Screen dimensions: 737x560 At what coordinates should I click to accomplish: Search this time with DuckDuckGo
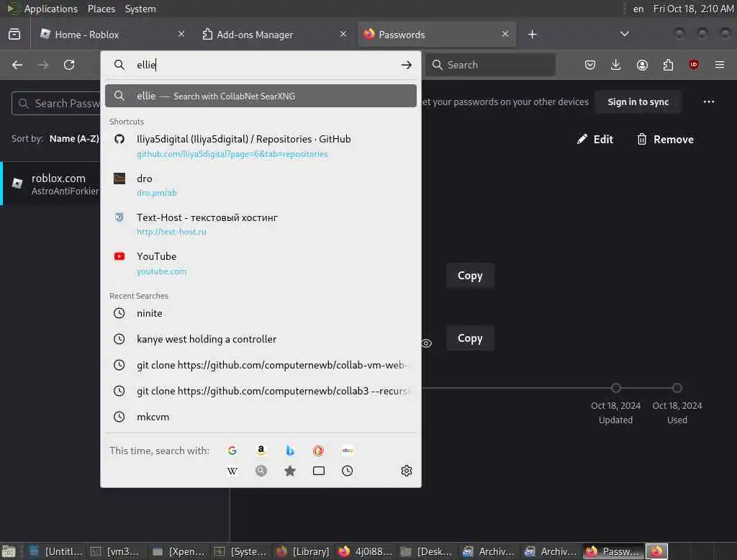point(319,451)
